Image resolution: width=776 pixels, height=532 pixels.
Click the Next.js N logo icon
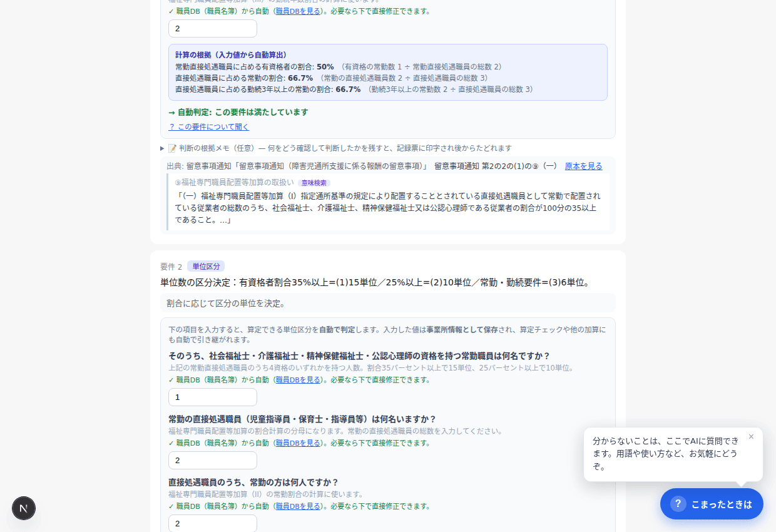pyautogui.click(x=24, y=508)
